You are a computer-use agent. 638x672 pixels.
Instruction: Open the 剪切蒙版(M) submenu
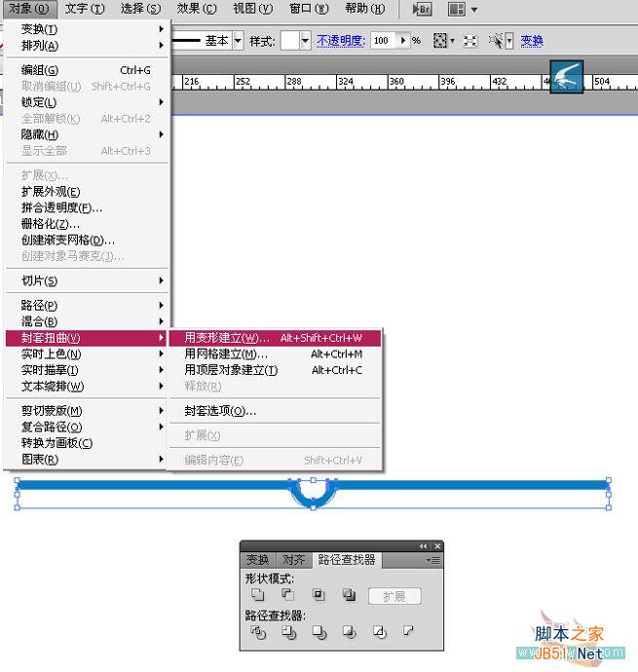(88, 411)
